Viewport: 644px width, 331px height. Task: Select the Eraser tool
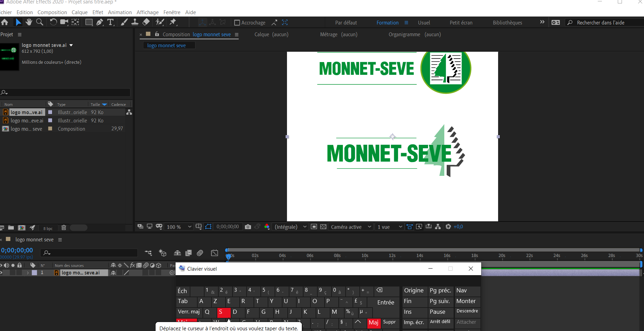point(146,22)
